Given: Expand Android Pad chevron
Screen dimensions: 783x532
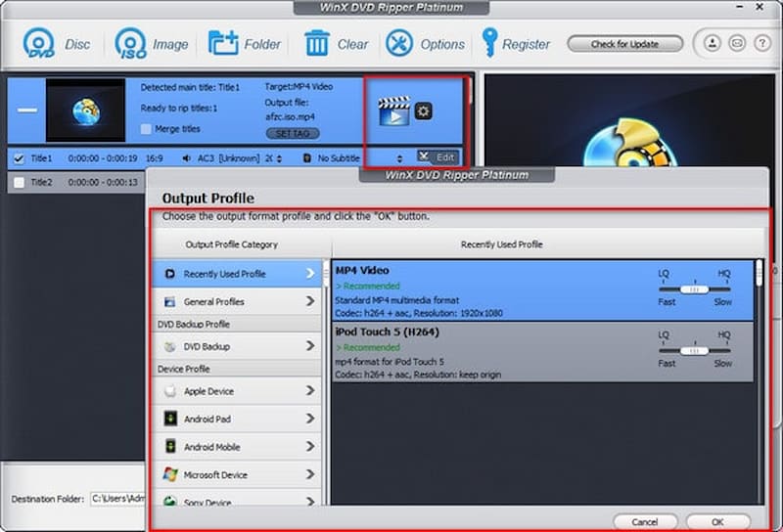Looking at the screenshot, I should 310,419.
